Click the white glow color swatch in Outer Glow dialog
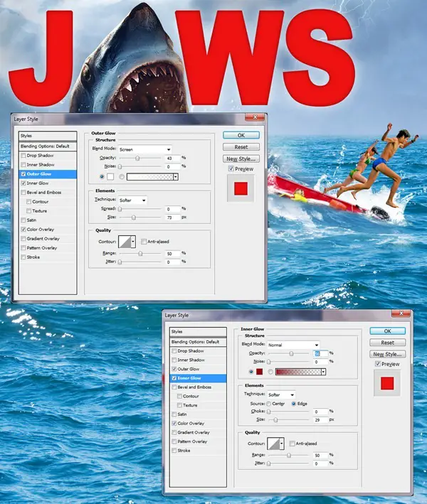Screen dimensions: 427x504 (111, 176)
